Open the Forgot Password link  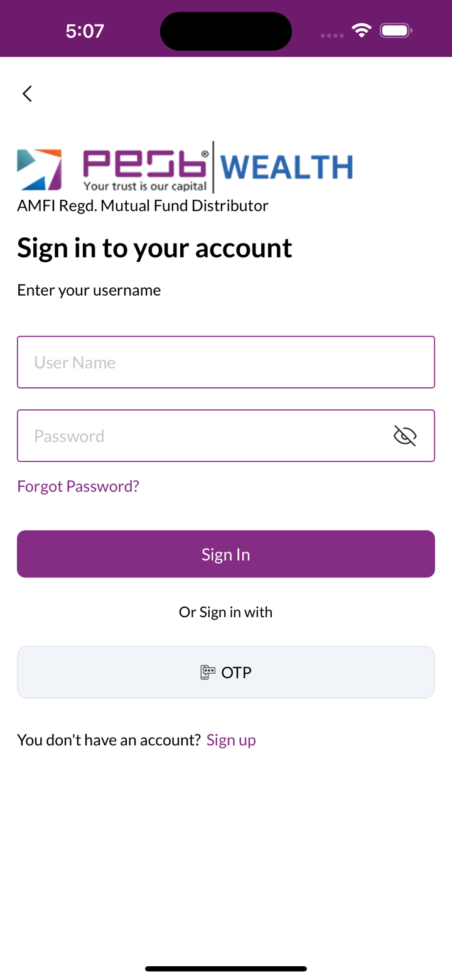point(78,486)
